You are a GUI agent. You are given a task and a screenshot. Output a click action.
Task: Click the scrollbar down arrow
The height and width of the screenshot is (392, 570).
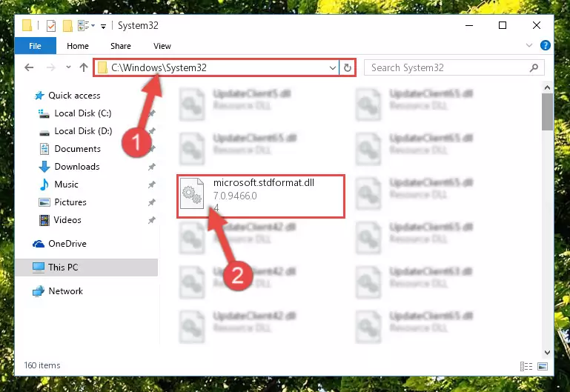coord(547,353)
